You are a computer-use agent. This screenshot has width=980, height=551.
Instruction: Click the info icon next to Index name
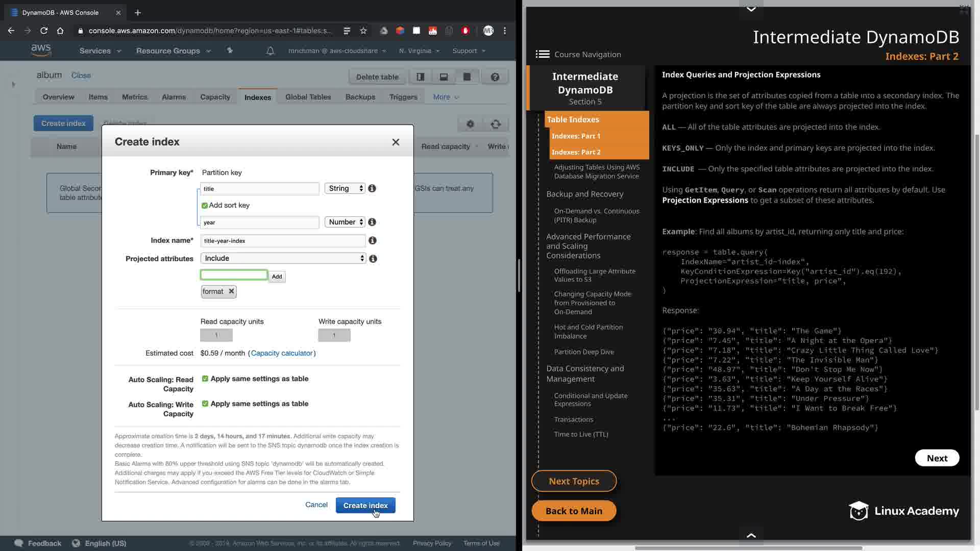373,240
